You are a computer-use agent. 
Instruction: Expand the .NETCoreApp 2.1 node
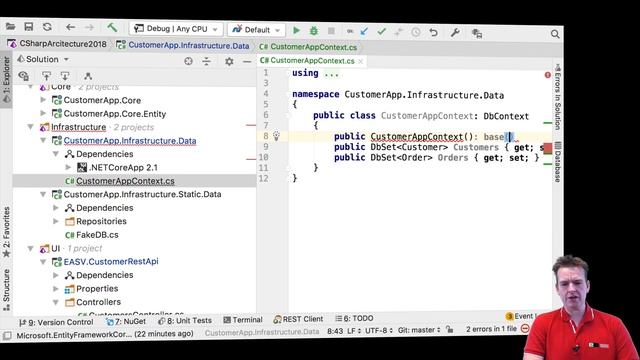[x=69, y=167]
